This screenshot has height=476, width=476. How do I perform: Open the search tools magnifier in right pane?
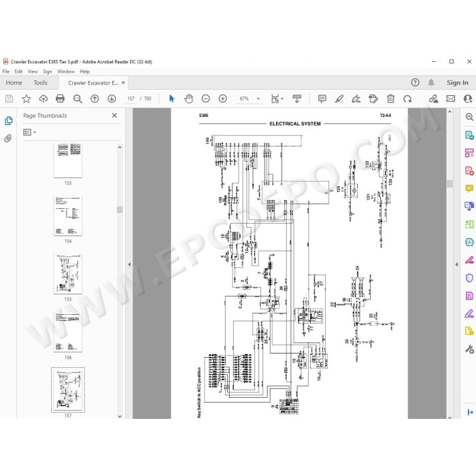coord(469,117)
